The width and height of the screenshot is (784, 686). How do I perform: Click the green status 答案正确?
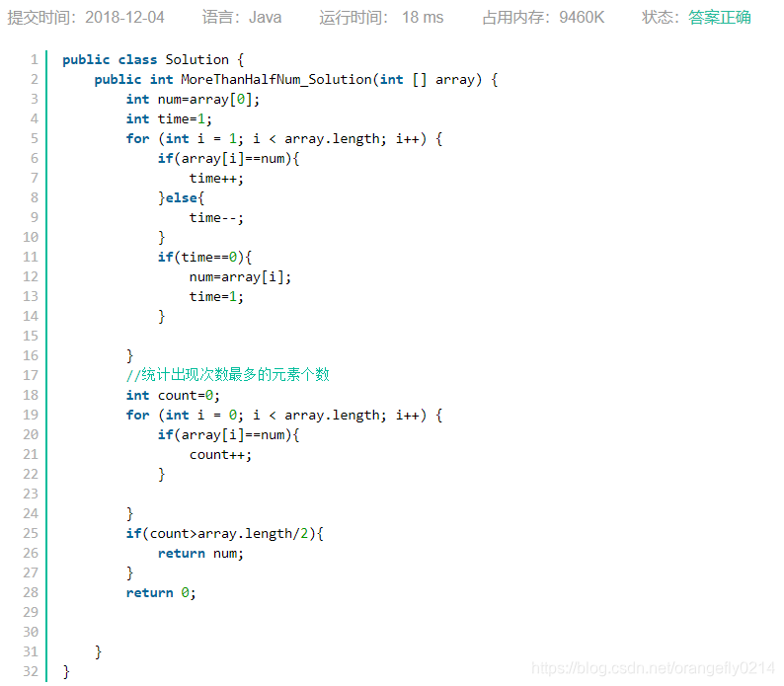(x=720, y=18)
